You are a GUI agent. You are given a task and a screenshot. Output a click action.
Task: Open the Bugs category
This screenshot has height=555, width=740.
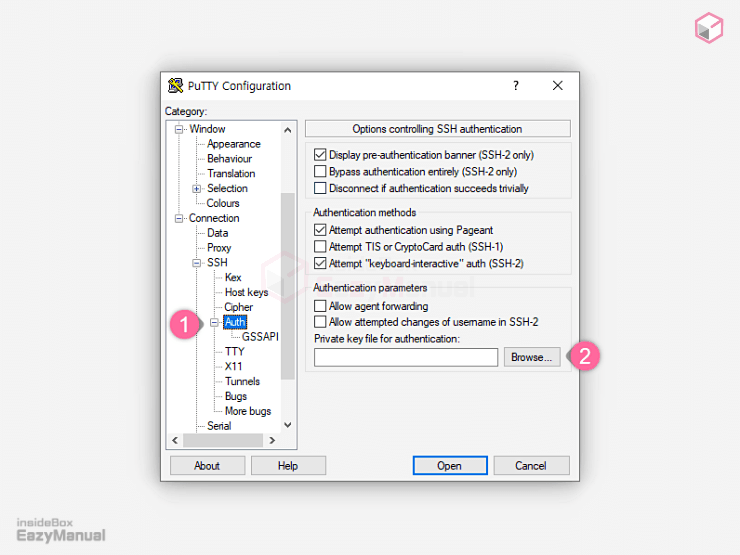(236, 396)
